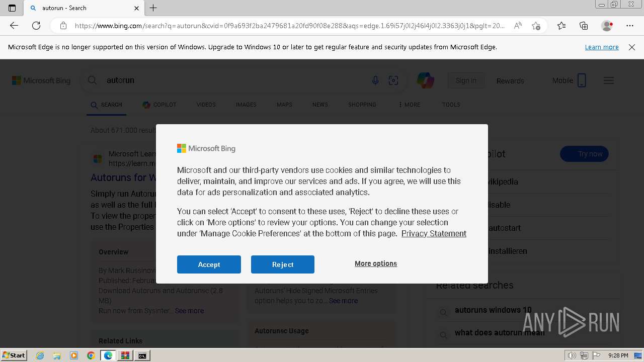Open the tab actions menu
644x362 pixels.
12,8
